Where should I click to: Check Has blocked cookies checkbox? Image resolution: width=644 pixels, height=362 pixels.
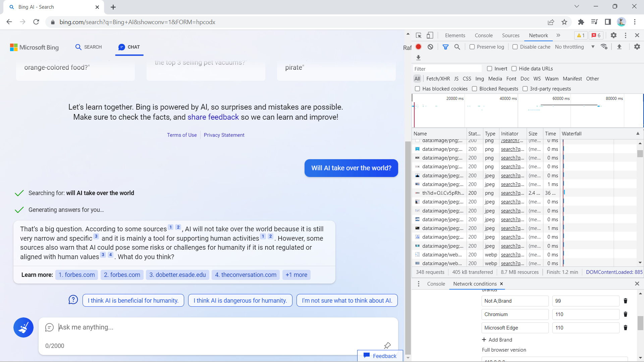pos(418,89)
